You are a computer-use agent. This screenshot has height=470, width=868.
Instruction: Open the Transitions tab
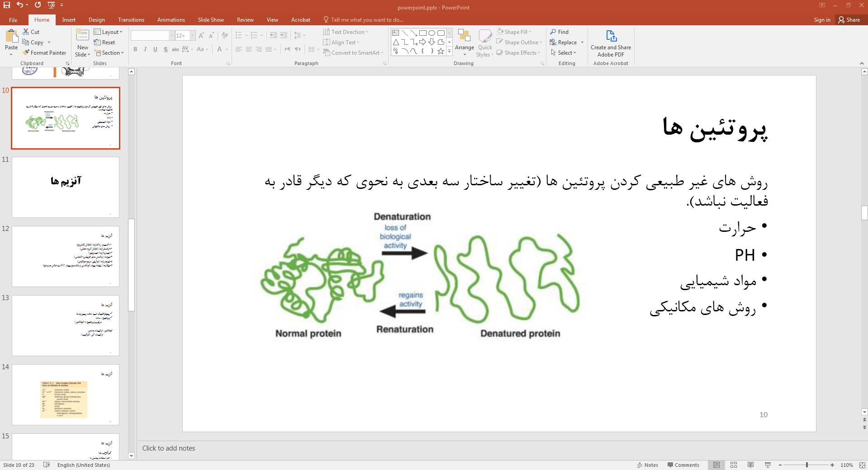(131, 20)
